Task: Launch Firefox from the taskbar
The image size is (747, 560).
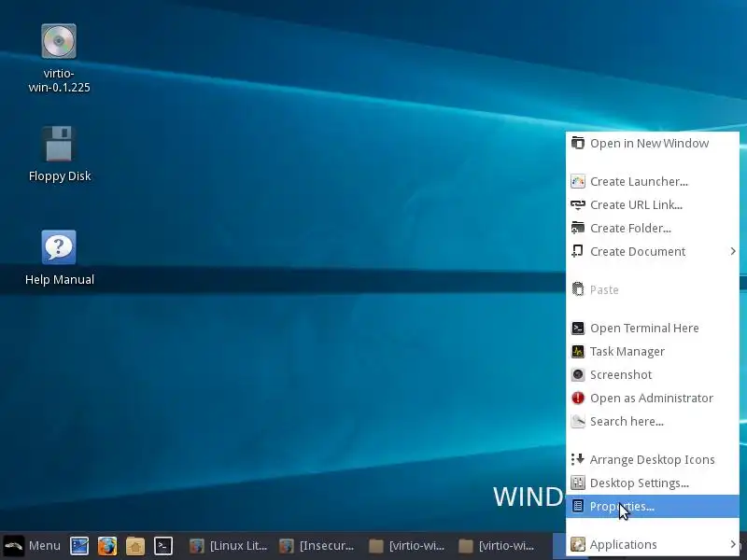Action: (x=107, y=546)
